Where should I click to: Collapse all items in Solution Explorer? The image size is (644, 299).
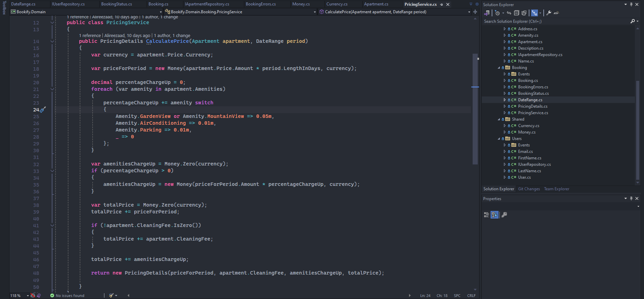tap(516, 13)
